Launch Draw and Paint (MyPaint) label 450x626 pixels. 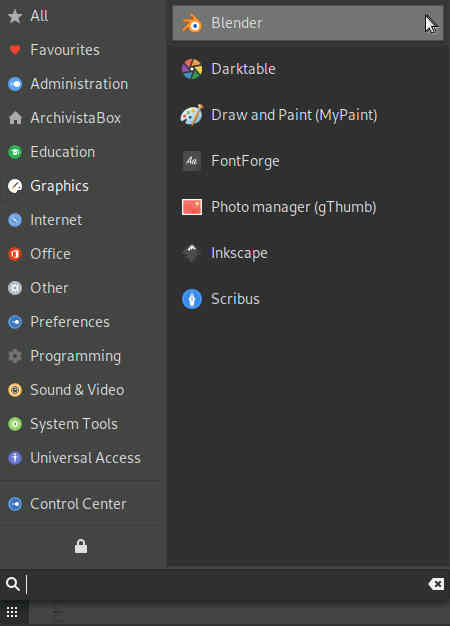coord(294,115)
